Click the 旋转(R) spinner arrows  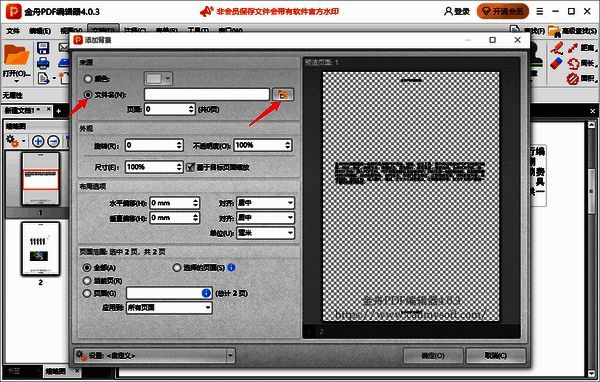coord(179,145)
